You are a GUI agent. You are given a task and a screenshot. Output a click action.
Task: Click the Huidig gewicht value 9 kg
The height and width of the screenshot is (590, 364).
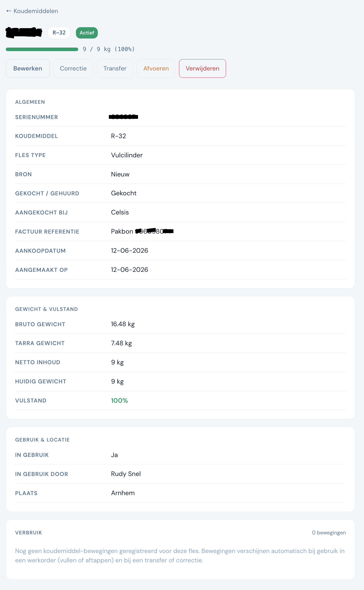pyautogui.click(x=117, y=382)
